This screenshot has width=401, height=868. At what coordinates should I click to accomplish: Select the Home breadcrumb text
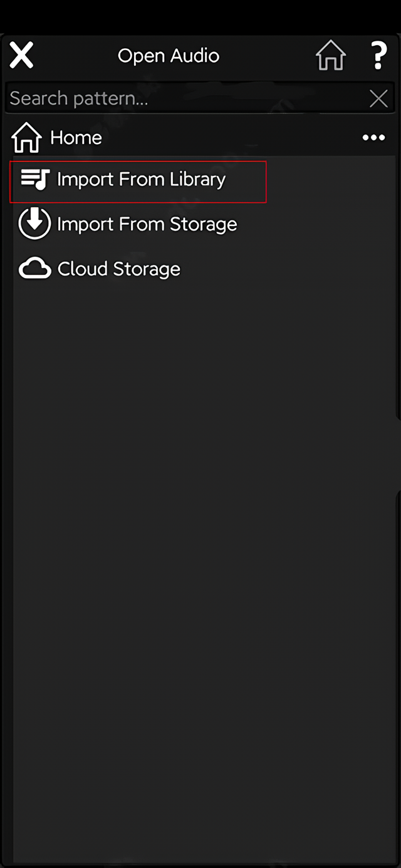76,138
